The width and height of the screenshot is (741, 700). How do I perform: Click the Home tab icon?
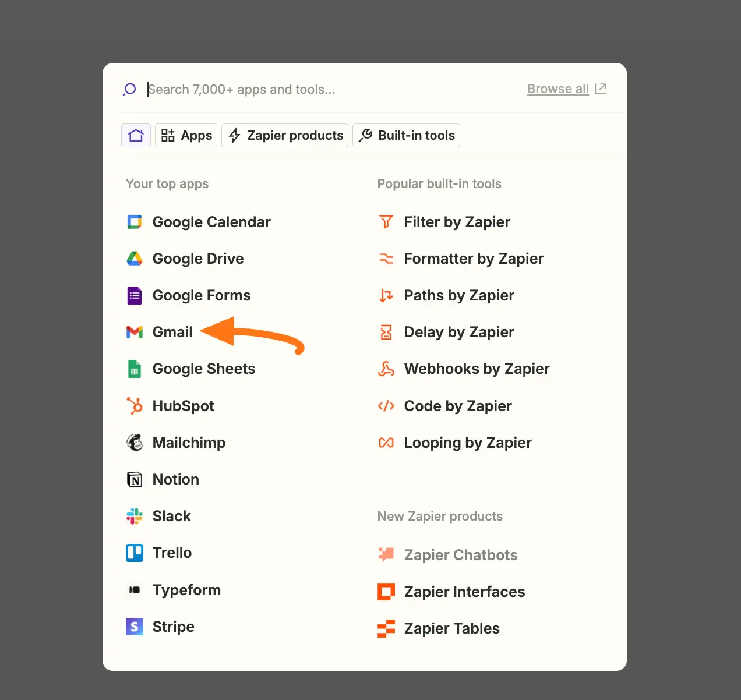point(136,136)
